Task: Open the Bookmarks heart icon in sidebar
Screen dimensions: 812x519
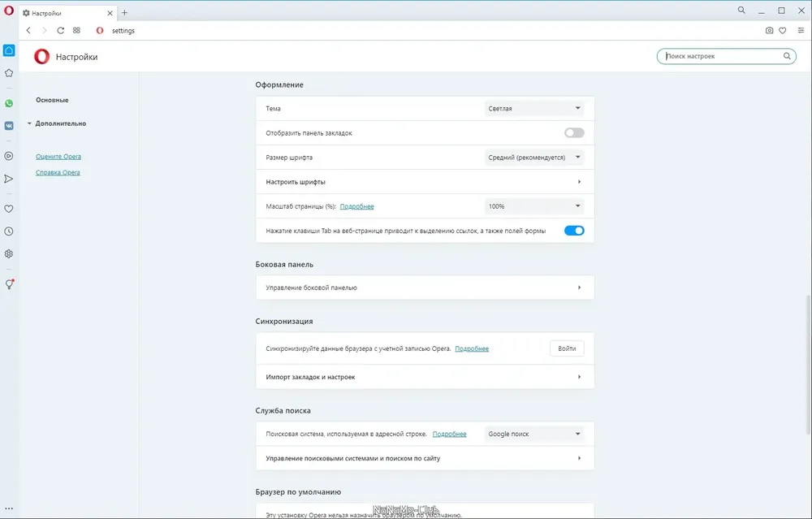Action: (9, 209)
